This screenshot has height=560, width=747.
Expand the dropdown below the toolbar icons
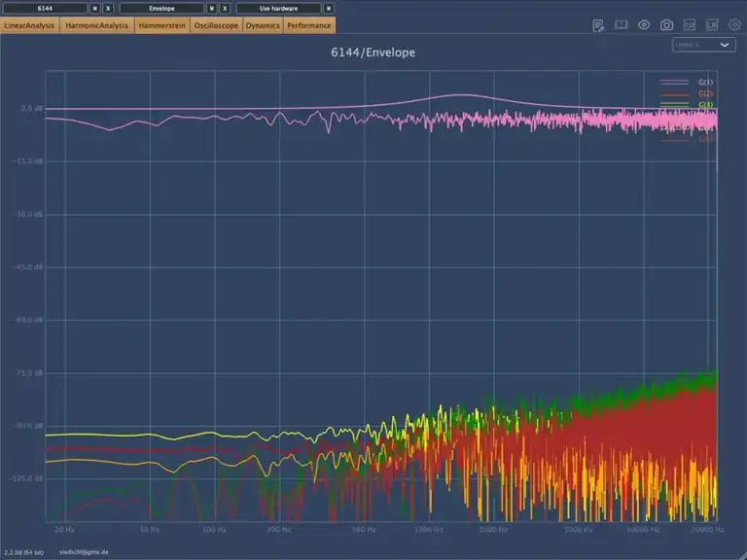703,45
